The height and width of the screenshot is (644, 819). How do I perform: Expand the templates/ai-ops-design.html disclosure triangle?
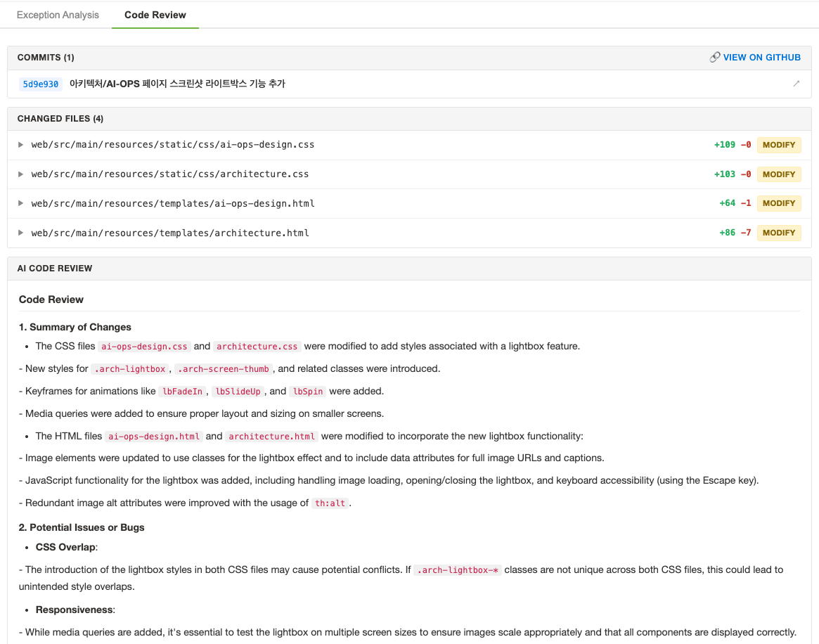[21, 203]
